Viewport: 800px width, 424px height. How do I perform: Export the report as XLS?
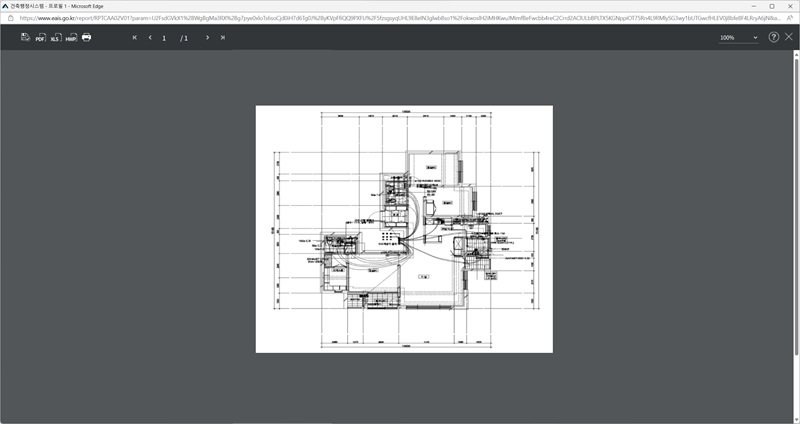[55, 37]
